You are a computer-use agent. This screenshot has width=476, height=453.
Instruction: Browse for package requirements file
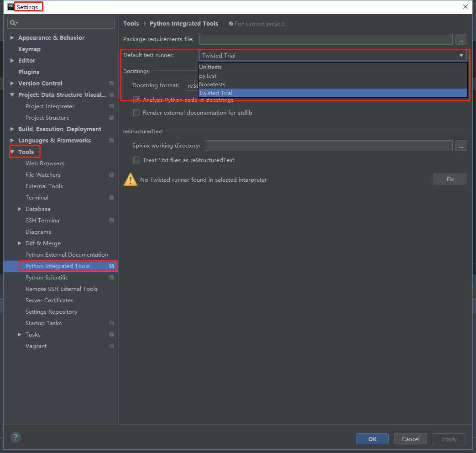461,39
